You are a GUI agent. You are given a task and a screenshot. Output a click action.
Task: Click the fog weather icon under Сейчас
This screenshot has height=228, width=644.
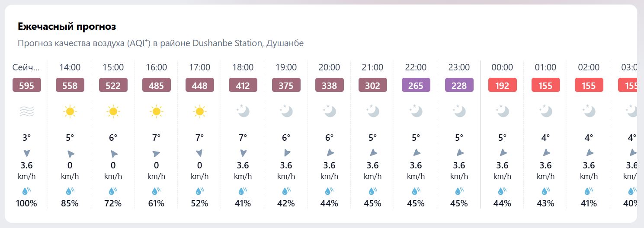click(x=27, y=112)
